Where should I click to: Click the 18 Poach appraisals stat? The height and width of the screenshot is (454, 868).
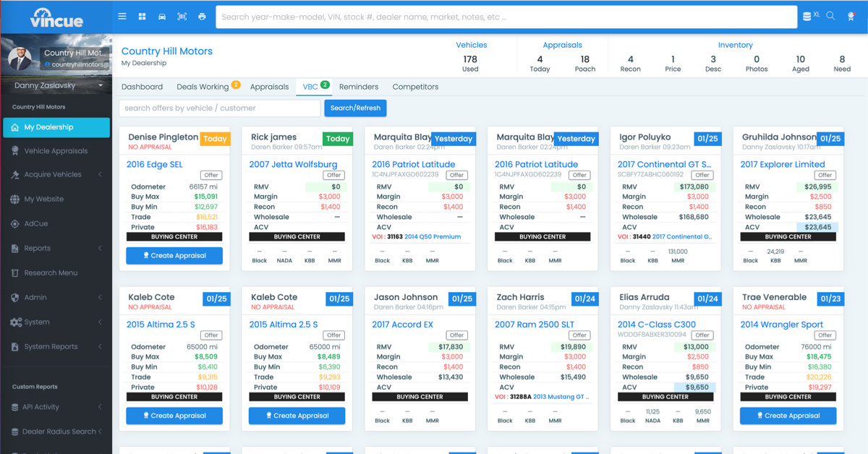pos(584,64)
